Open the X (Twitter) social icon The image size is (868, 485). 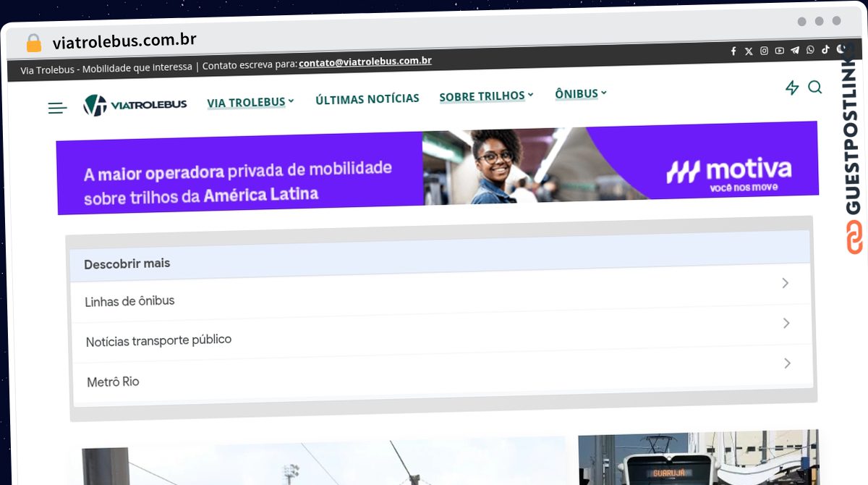pos(749,51)
